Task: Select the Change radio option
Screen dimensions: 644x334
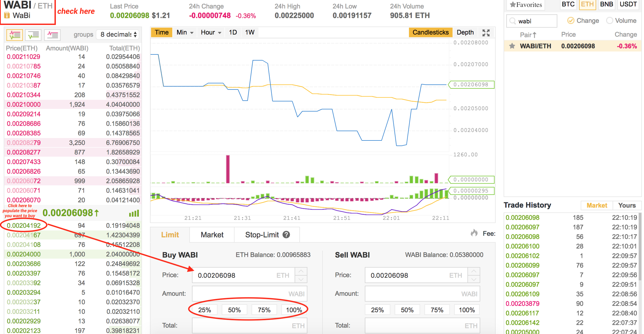Action: [571, 21]
